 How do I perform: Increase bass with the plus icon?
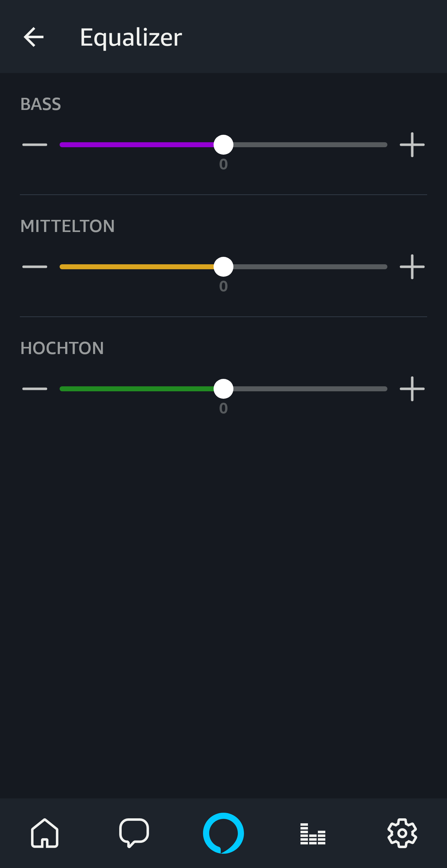coord(412,145)
